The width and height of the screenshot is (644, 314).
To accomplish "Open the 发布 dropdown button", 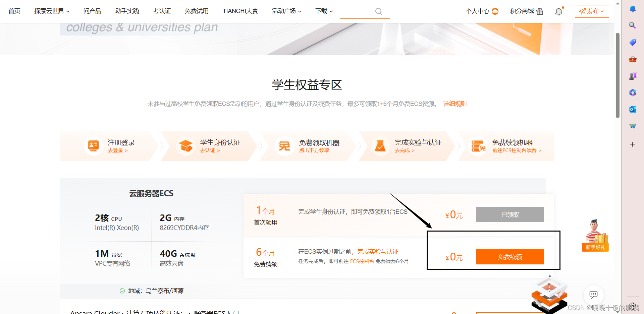I will tap(592, 11).
